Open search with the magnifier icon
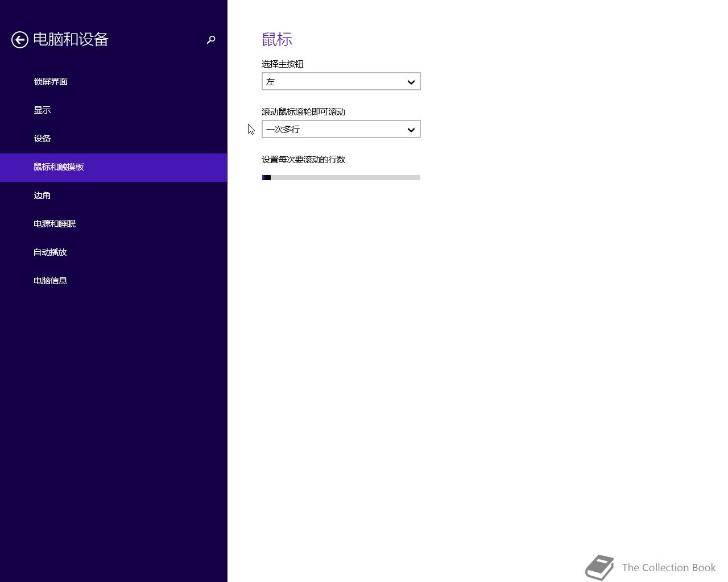The width and height of the screenshot is (728, 582). point(211,40)
